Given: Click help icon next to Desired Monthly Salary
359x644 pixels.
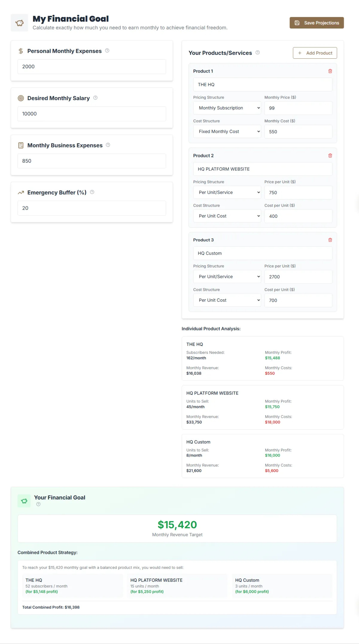Looking at the screenshot, I should pos(95,98).
